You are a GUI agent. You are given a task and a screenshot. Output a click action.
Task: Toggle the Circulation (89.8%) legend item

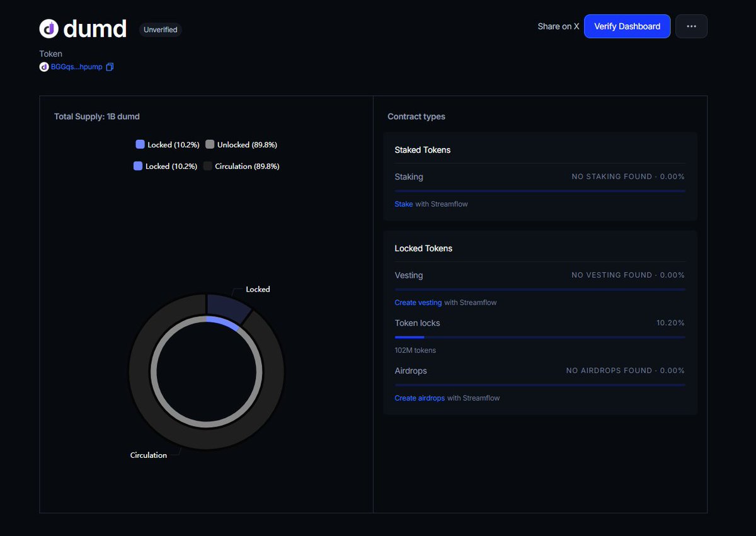(x=241, y=166)
